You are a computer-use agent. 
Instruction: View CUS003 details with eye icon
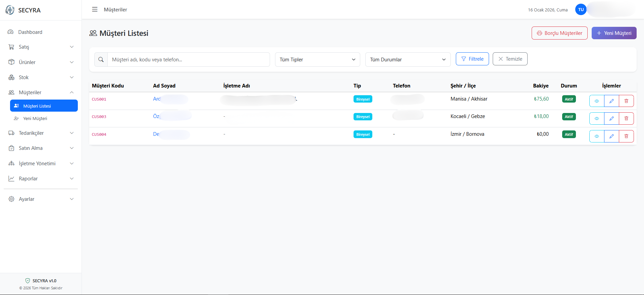(597, 118)
